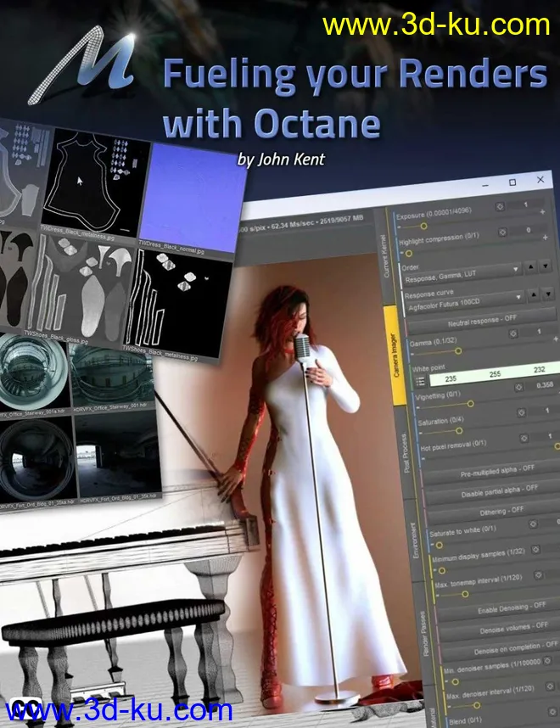The height and width of the screenshot is (728, 560).
Task: Click the keyframe diamond icon beside Exposure
Action: [500, 206]
